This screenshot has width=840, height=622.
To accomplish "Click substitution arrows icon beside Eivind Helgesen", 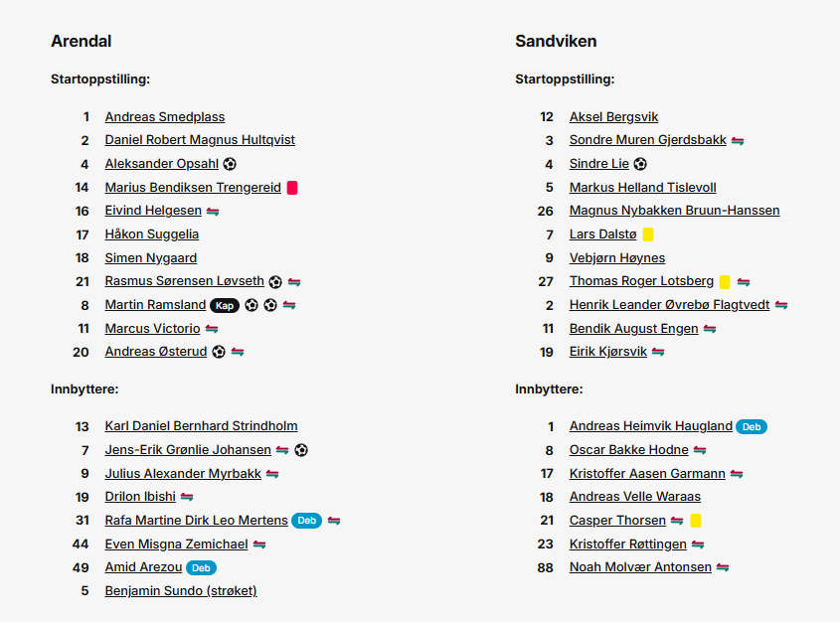I will tap(213, 212).
